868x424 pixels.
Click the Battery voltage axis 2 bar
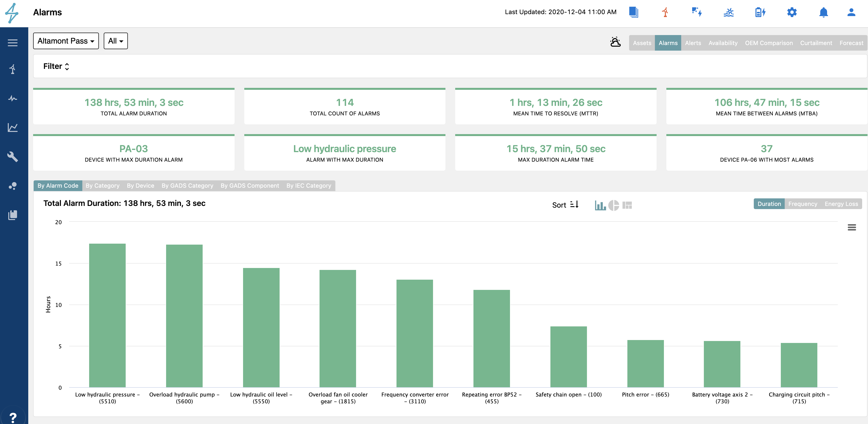(x=722, y=364)
